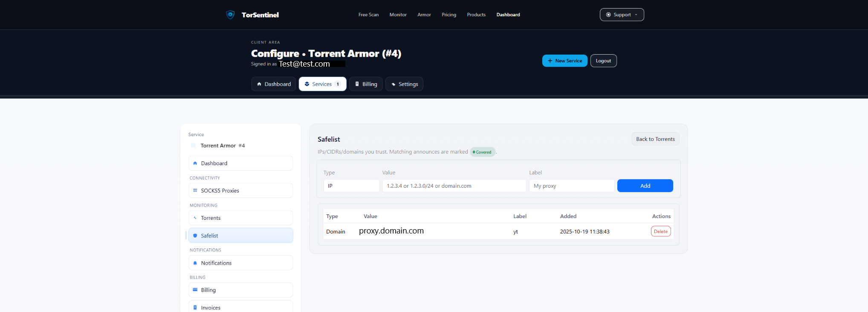This screenshot has width=868, height=312.
Task: Click the Safelist panel heading
Action: point(329,139)
